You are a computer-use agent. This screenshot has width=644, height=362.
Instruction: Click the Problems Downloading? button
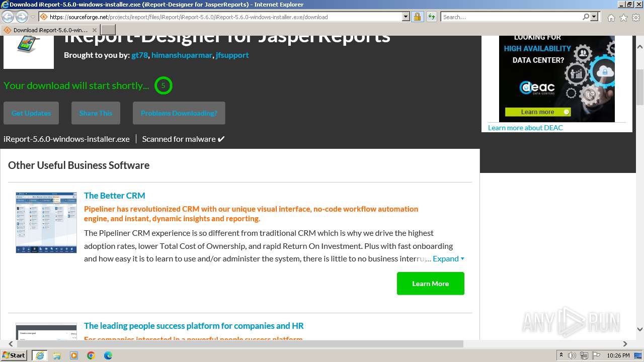tap(179, 113)
